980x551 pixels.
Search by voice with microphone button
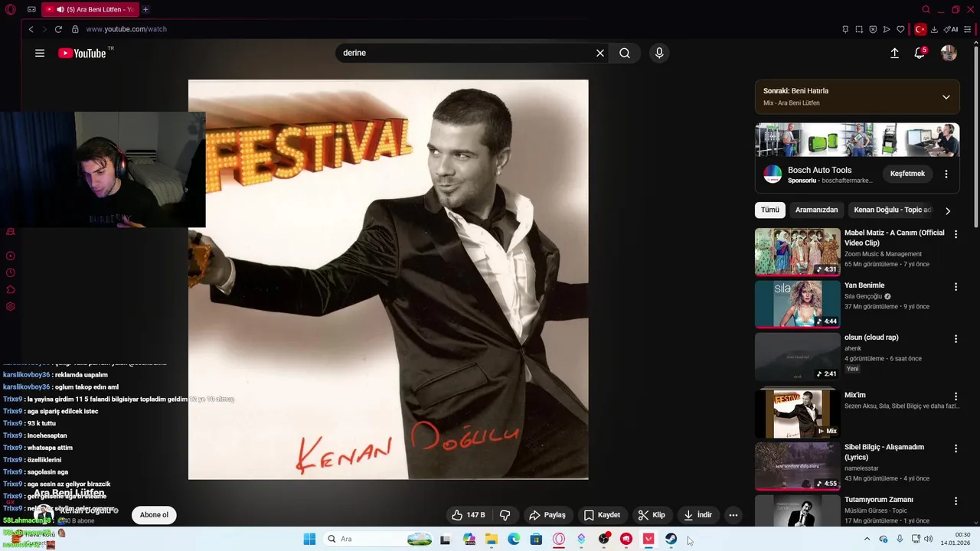tap(659, 53)
